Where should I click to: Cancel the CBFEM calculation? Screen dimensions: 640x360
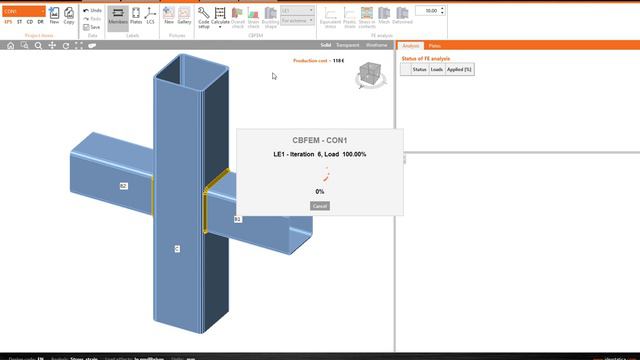coord(320,206)
